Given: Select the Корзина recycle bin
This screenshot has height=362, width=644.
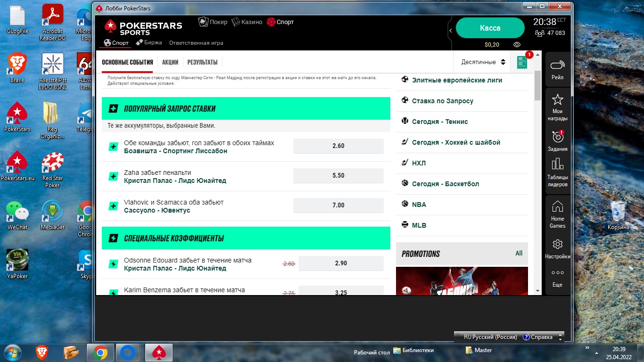Looking at the screenshot, I should 618,215.
